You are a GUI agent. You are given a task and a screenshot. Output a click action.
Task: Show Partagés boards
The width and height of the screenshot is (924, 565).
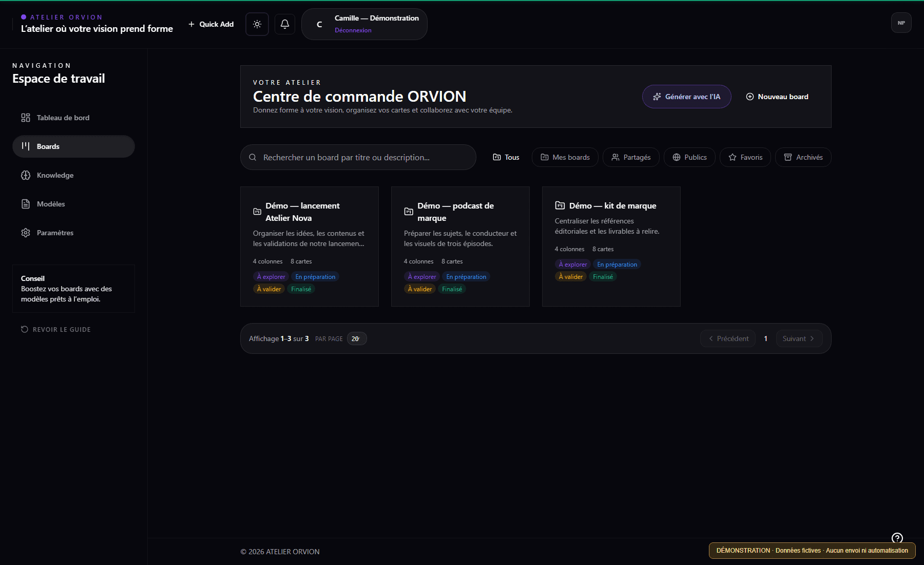click(631, 157)
